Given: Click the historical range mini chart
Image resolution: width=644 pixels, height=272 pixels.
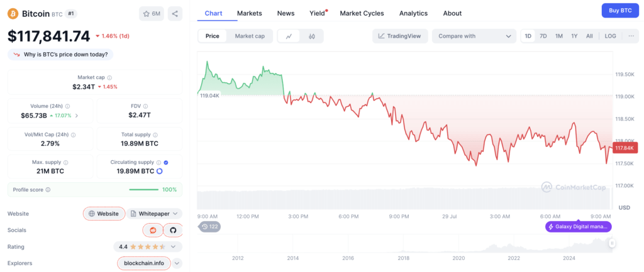Looking at the screenshot, I should tap(404, 244).
